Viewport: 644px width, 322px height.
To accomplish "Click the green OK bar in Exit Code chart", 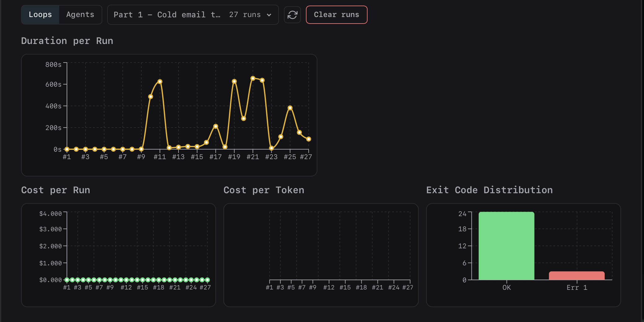I will 506,246.
